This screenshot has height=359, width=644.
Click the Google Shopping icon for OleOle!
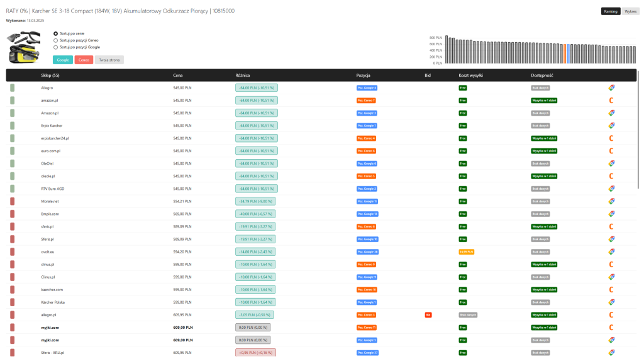point(611,163)
